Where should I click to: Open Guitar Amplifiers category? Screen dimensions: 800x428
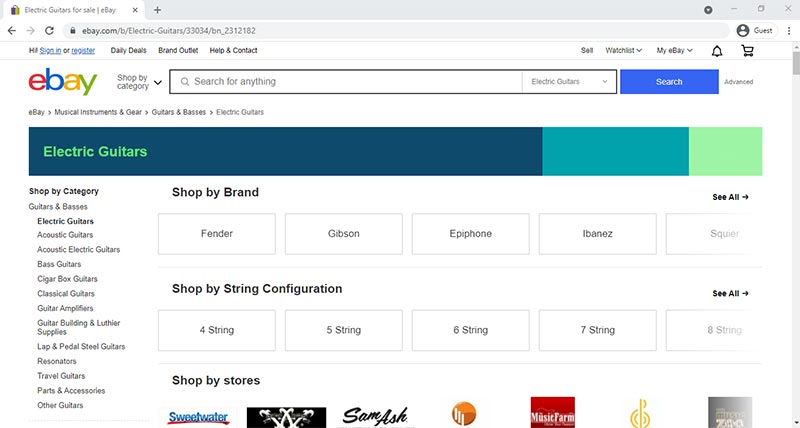click(65, 309)
